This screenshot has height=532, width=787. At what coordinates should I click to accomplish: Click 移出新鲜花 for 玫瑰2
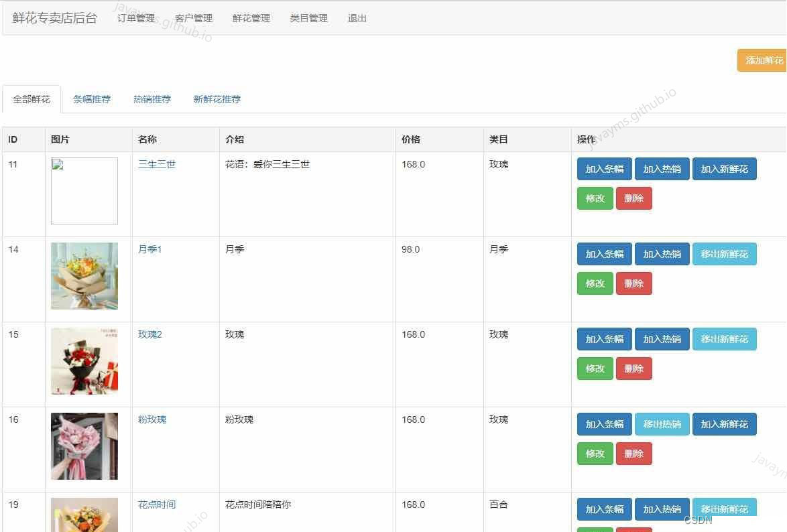(725, 339)
